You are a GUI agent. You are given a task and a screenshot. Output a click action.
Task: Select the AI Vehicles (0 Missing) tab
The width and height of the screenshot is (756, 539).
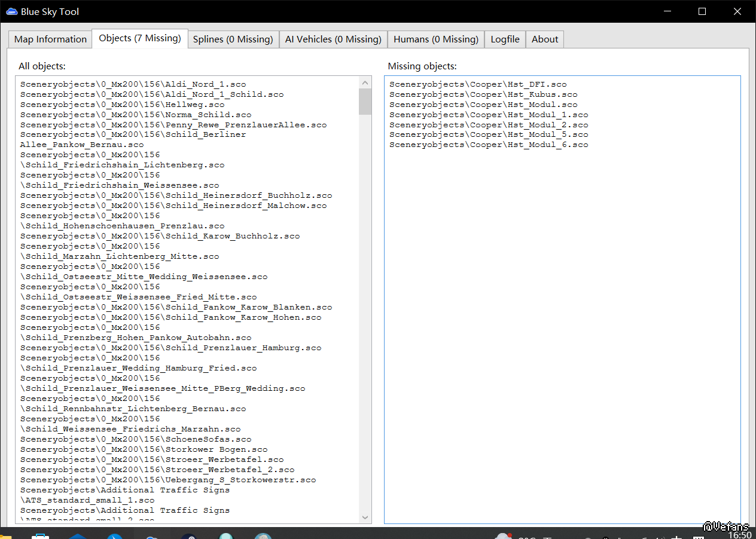(x=333, y=39)
